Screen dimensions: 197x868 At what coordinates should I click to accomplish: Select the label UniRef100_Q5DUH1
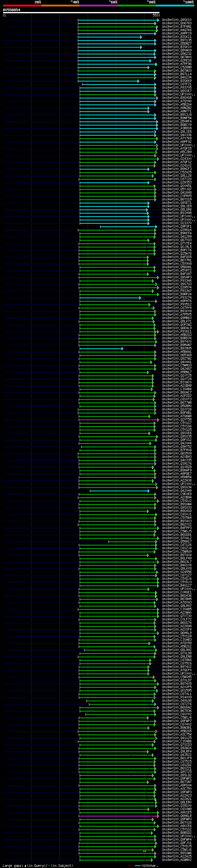click(177, 267)
